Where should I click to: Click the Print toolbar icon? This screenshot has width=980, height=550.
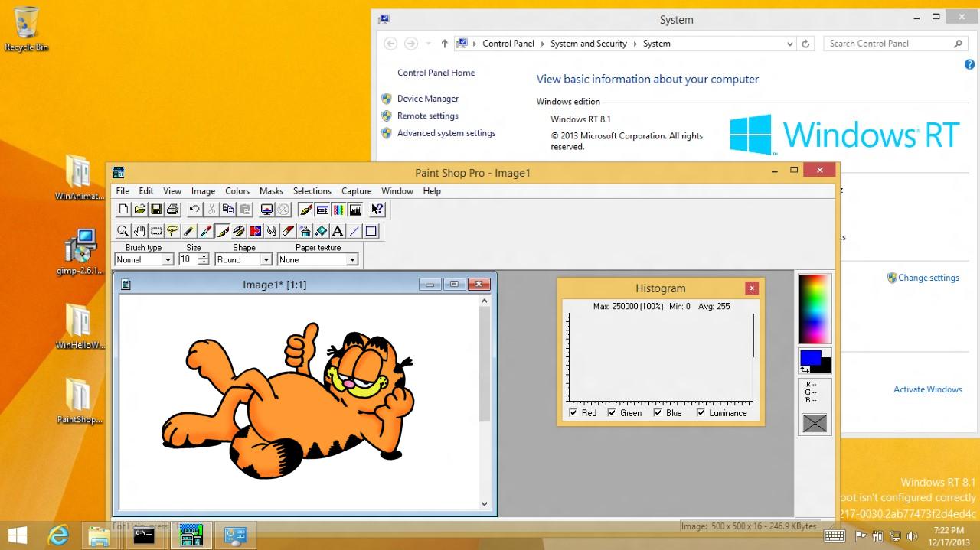tap(172, 210)
